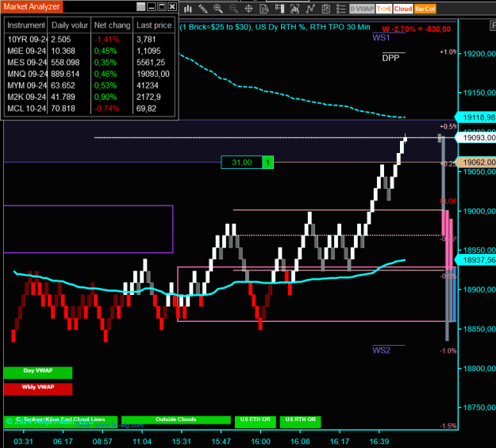Open the indicators icon in toolbar
Screen dimensions: 496x448
294,9
